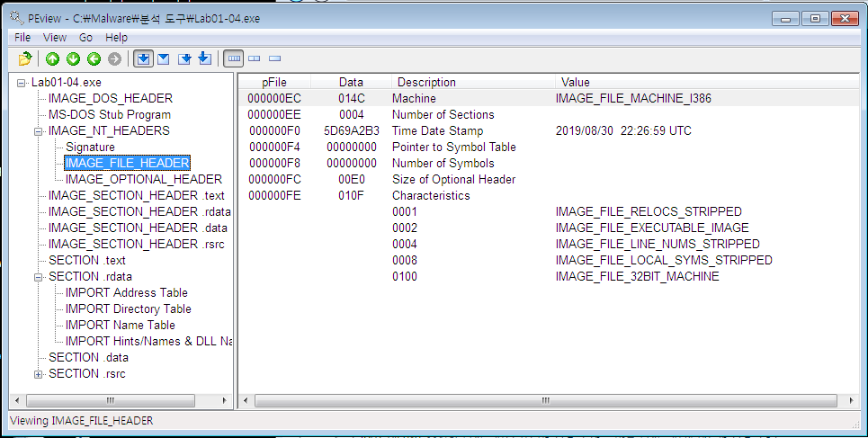The image size is (868, 438).
Task: Click the IMAGE_FILE_32BIT_MACHINE value
Action: [637, 276]
